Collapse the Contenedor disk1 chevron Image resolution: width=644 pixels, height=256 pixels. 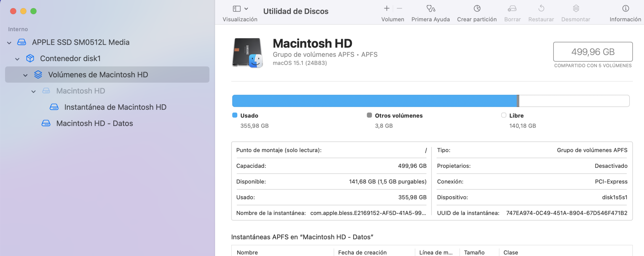pos(17,59)
